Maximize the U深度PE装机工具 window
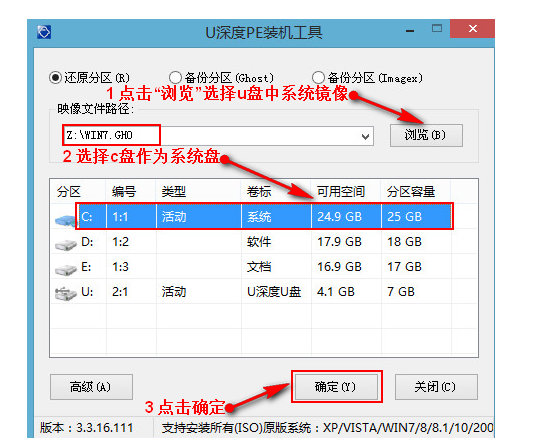The height and width of the screenshot is (446, 539). (x=437, y=29)
